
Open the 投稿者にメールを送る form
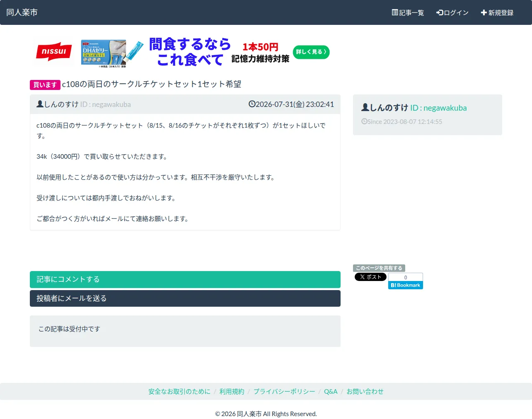coord(185,298)
